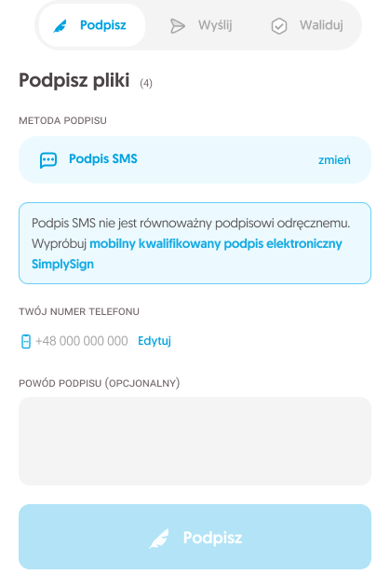Viewport: 390px width, 588px height.
Task: Switch to the Podpisz tab
Action: point(92,25)
